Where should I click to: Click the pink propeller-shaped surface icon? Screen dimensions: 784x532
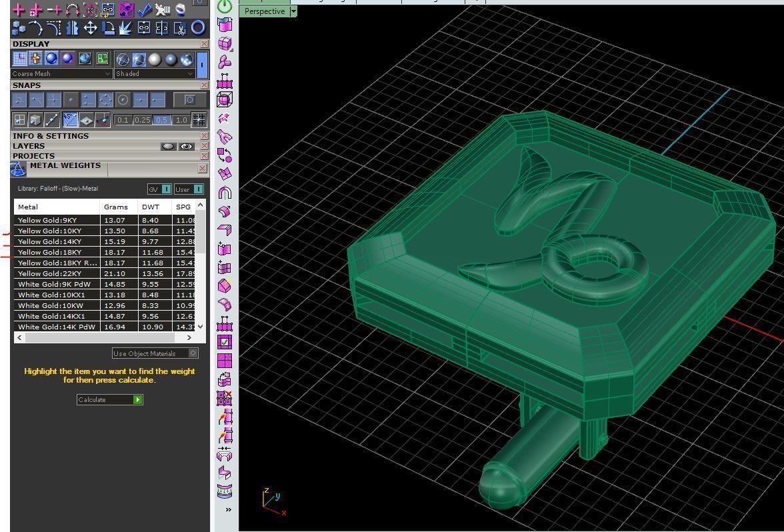[225, 61]
